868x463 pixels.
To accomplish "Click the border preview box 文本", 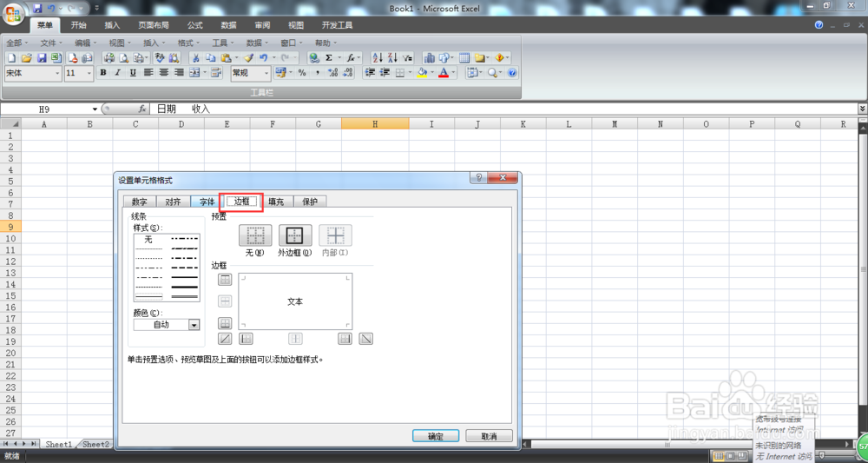I will coord(295,301).
